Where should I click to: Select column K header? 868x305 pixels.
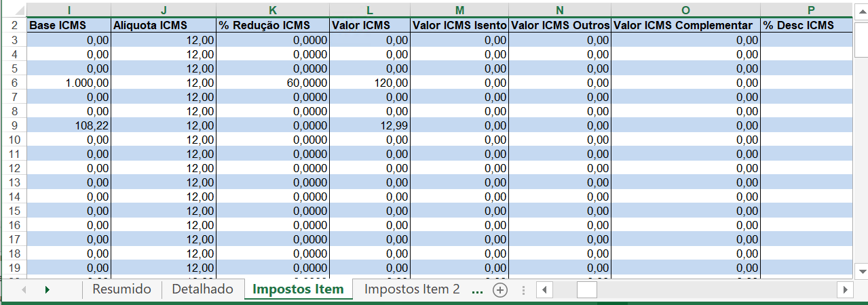click(x=272, y=10)
